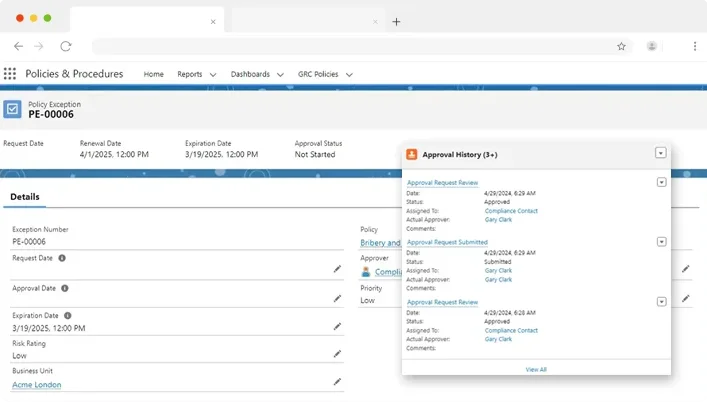Click the Renewal Date value 4/1/2025, 12:00 PM
Screen dimensions: 707x402
click(114, 154)
